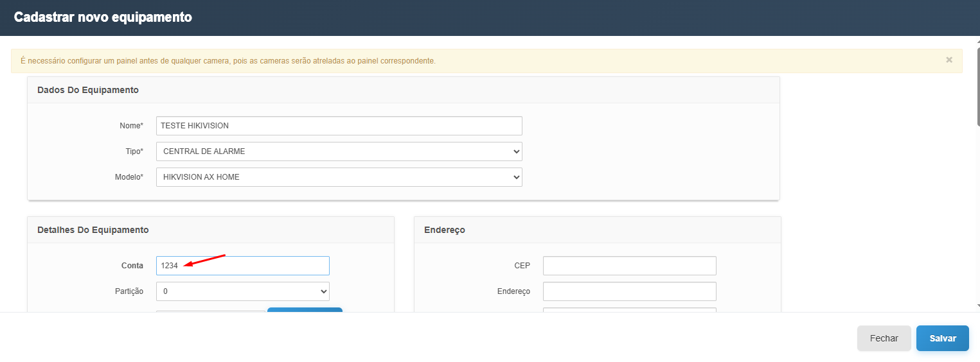
Task: Click the Nome* field label
Action: pyautogui.click(x=131, y=126)
